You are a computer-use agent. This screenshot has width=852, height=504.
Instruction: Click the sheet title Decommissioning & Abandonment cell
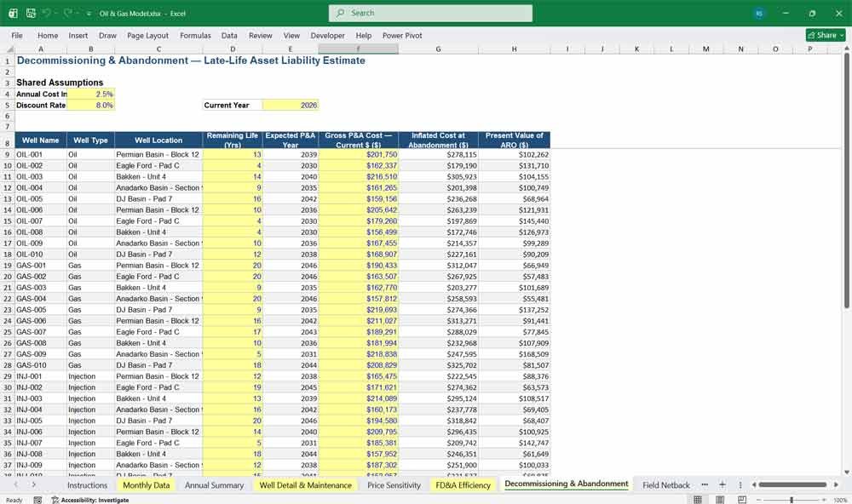point(191,60)
